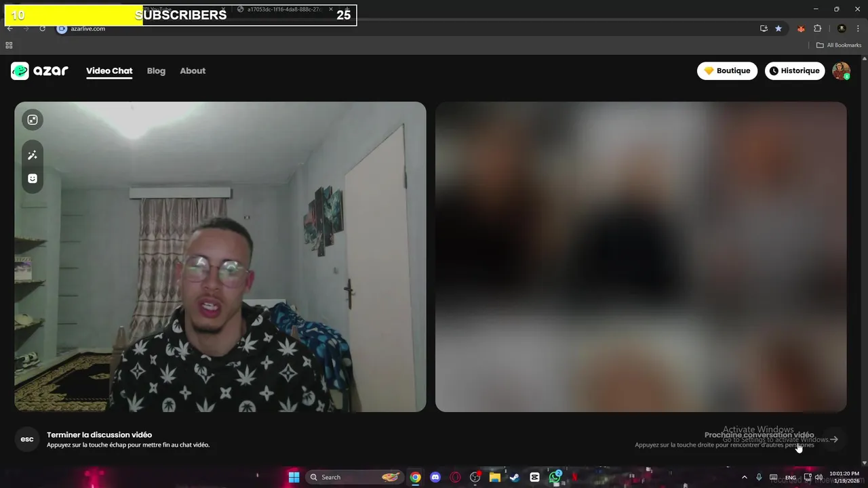This screenshot has height=488, width=868.
Task: Open Chrome three-dot menu
Action: coord(857,28)
